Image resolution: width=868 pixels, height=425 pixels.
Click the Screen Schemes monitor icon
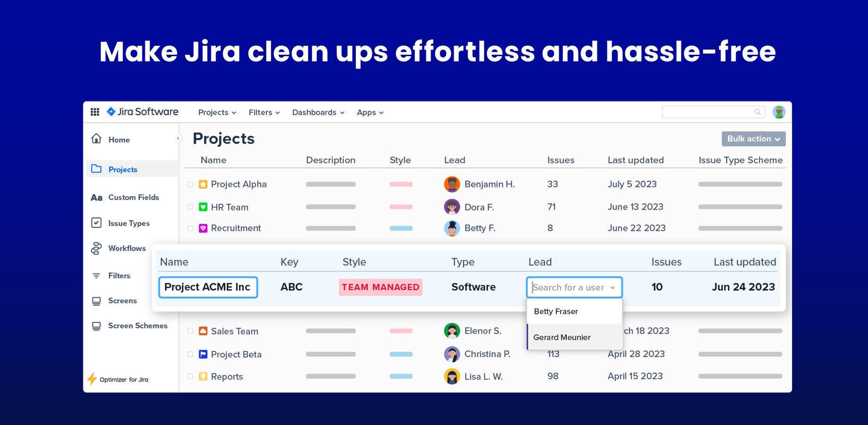pyautogui.click(x=96, y=326)
